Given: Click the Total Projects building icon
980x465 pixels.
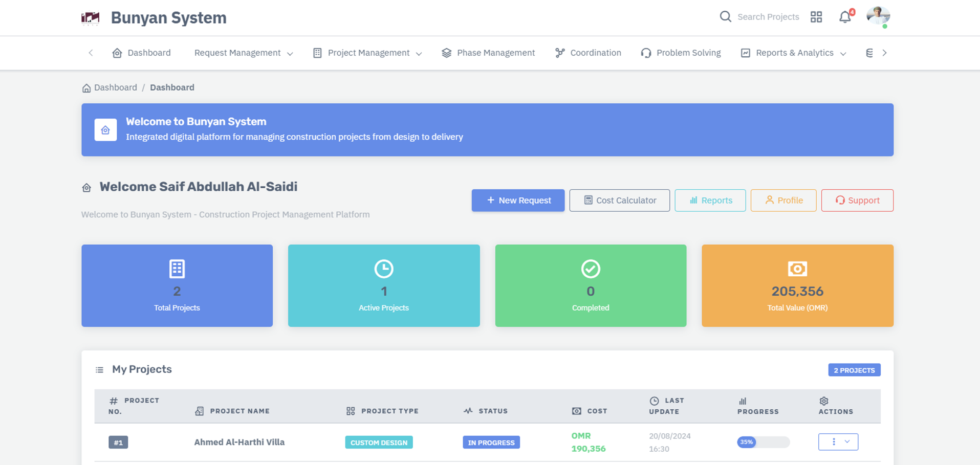Looking at the screenshot, I should 177,269.
